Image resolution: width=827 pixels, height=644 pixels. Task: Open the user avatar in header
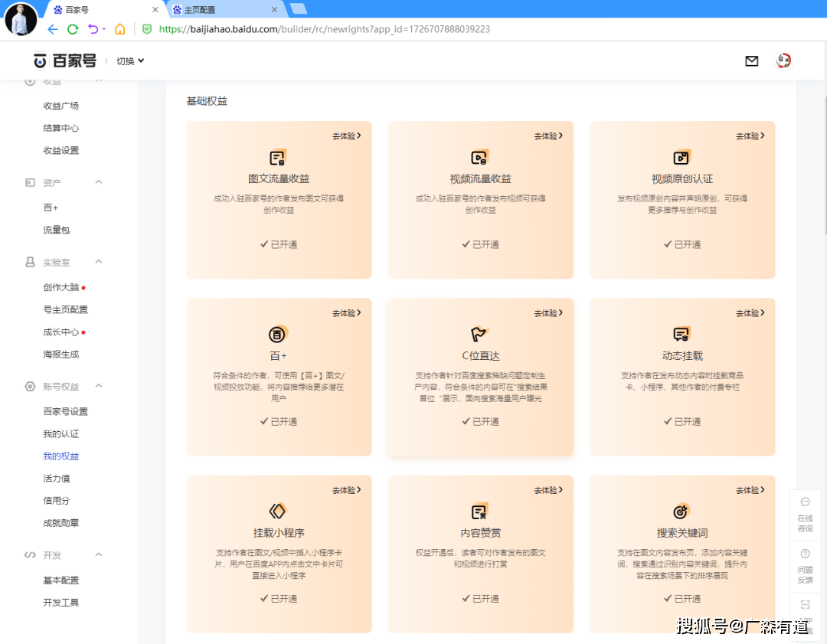783,60
